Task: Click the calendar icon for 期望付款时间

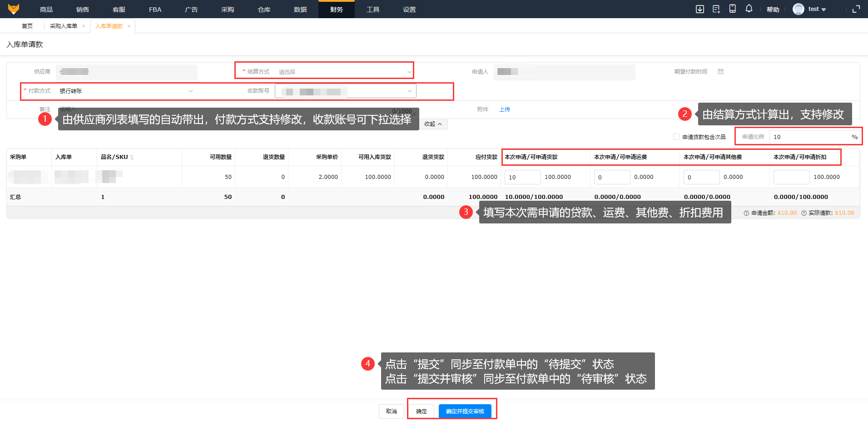Action: click(x=720, y=72)
